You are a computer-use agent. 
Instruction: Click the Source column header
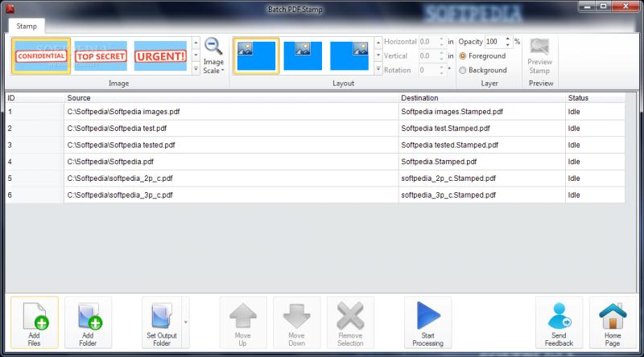tap(79, 97)
